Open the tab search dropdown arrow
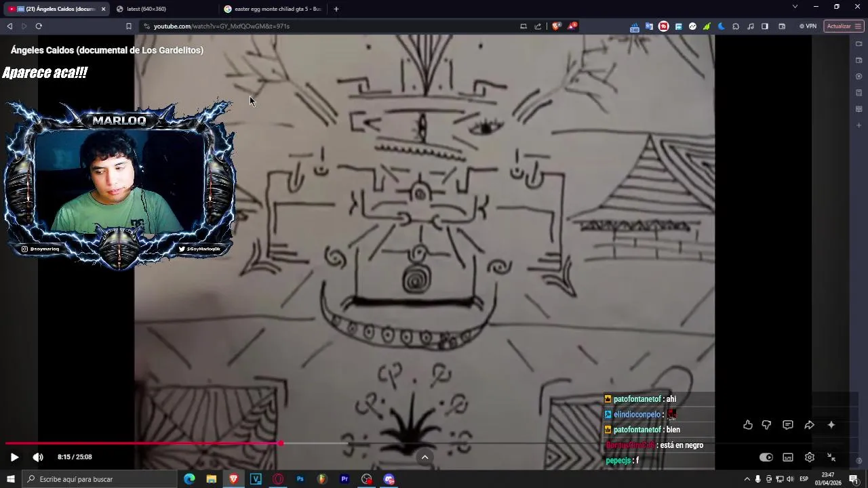Image resolution: width=868 pixels, height=488 pixels. pos(795,7)
